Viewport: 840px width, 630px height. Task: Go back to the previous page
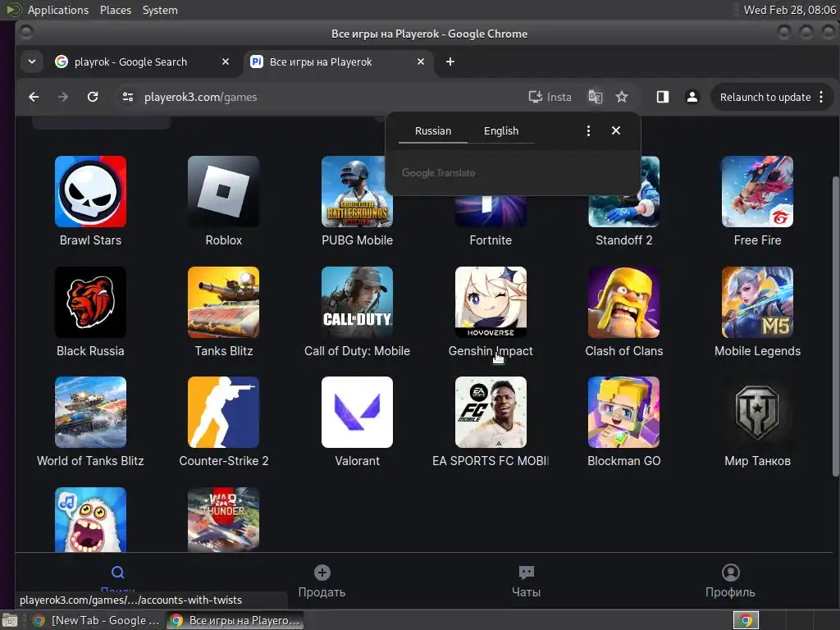click(34, 97)
